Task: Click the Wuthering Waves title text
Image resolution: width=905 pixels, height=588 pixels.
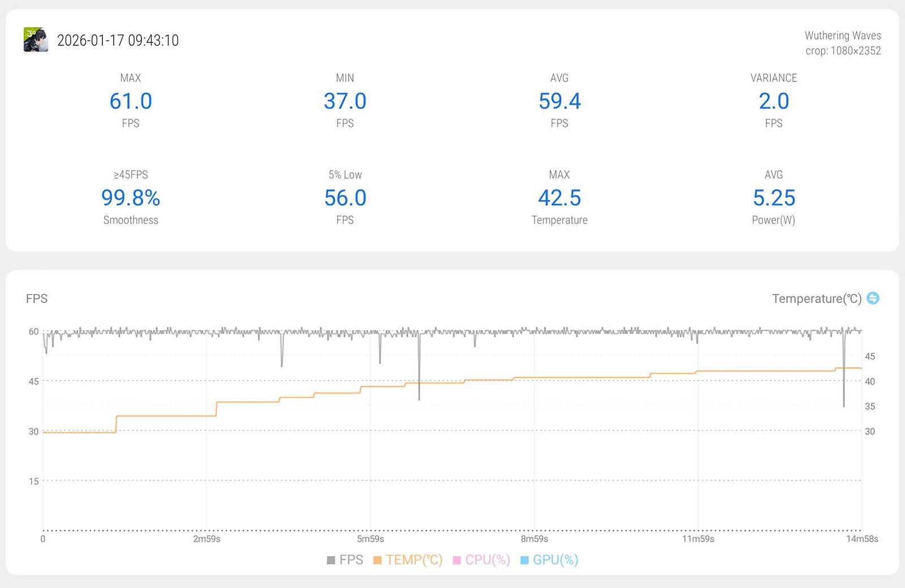Action: pos(842,36)
